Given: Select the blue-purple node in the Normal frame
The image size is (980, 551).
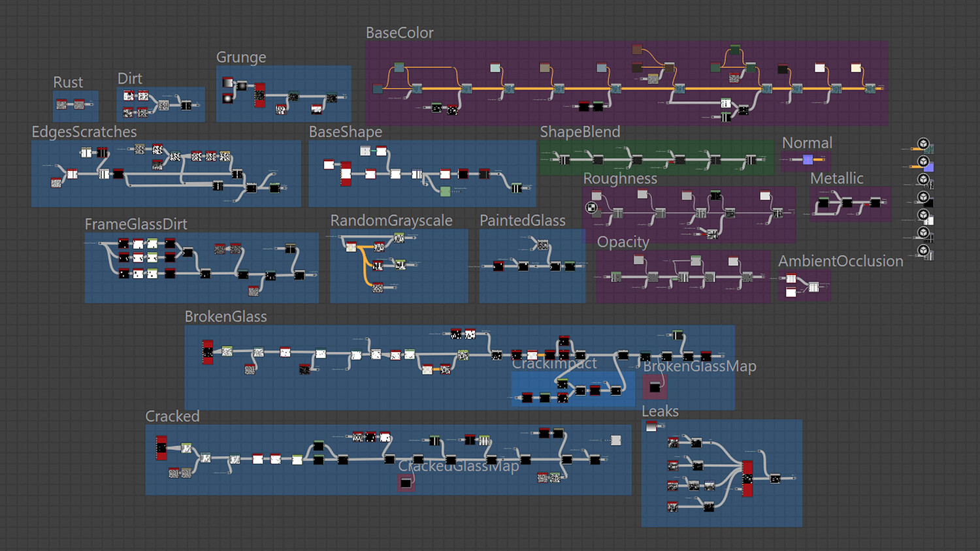Looking at the screenshot, I should pyautogui.click(x=808, y=159).
